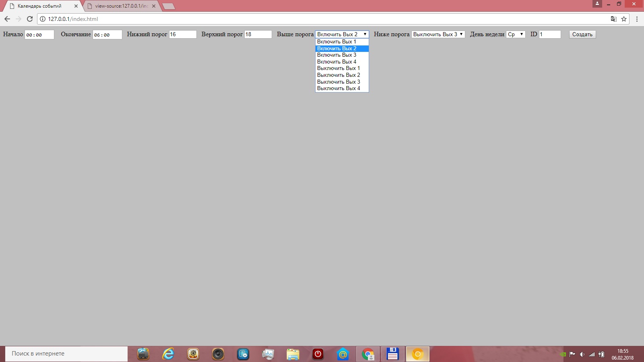Viewport: 644px width, 362px height.
Task: Open the blue @ mail taskbar icon
Action: pyautogui.click(x=343, y=354)
